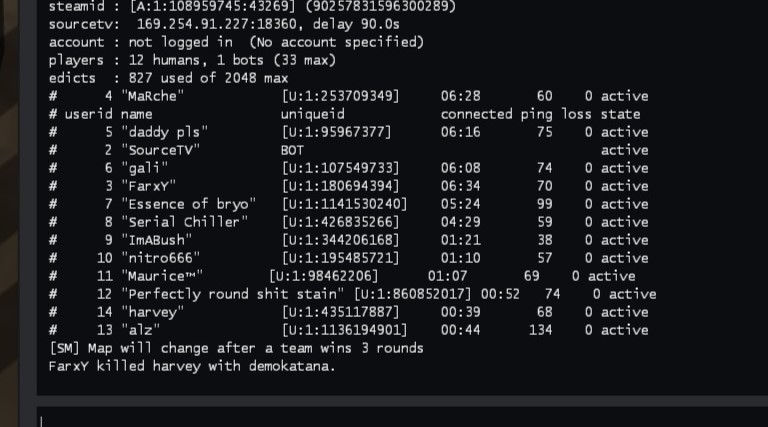This screenshot has height=427, width=768.
Task: Click the "connected ping loss state" header
Action: click(x=540, y=114)
